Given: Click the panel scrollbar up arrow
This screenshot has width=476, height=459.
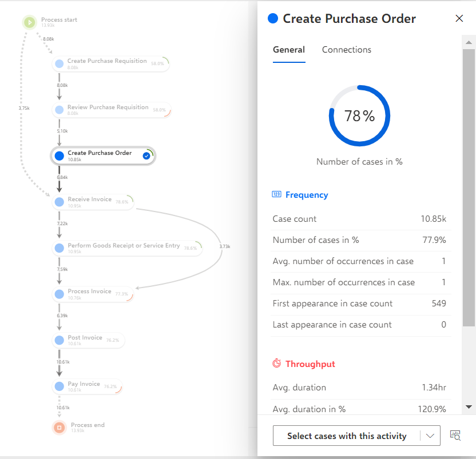Looking at the screenshot, I should (x=469, y=42).
